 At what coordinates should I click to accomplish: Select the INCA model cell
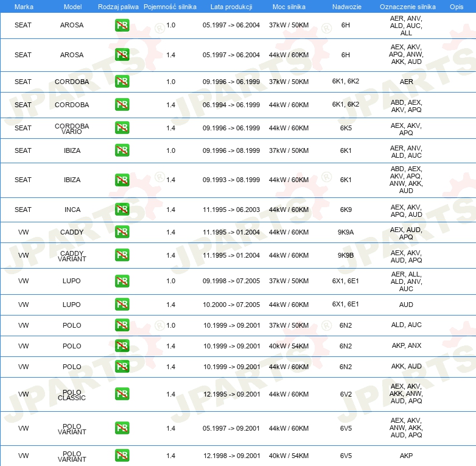72,210
